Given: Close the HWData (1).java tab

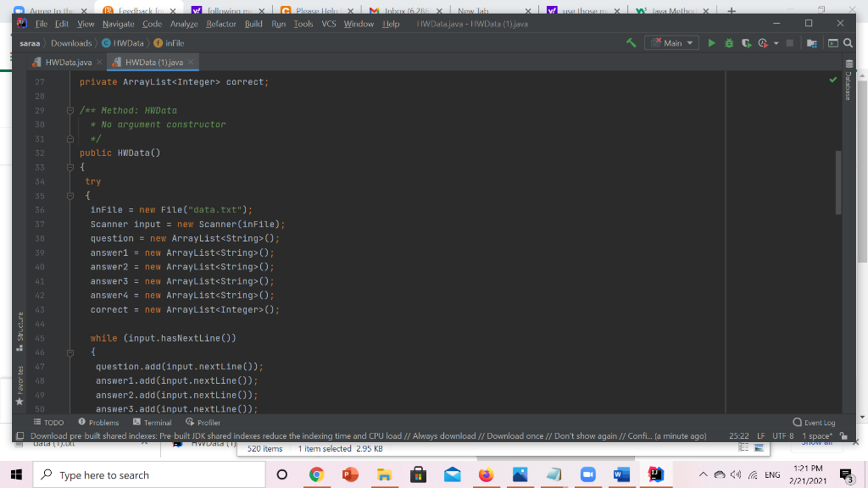Looking at the screenshot, I should (x=191, y=62).
